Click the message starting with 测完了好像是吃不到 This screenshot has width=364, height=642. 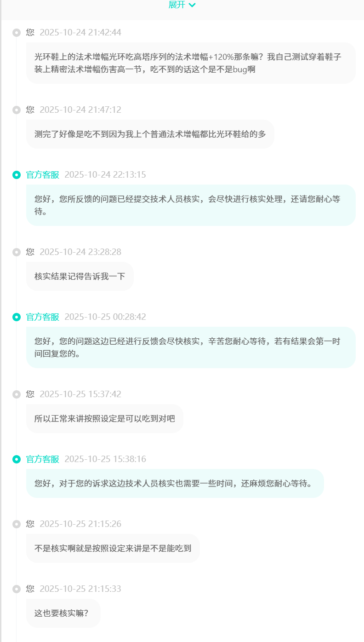point(150,134)
